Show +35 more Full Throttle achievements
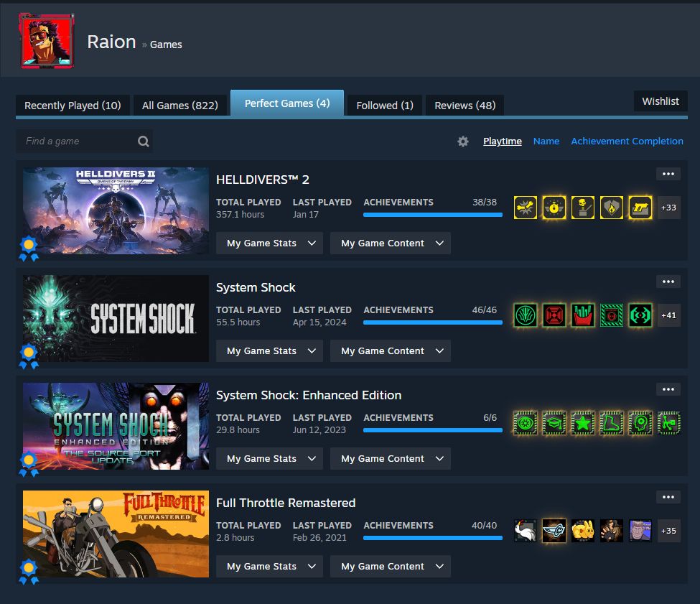The width and height of the screenshot is (700, 604). [x=668, y=531]
